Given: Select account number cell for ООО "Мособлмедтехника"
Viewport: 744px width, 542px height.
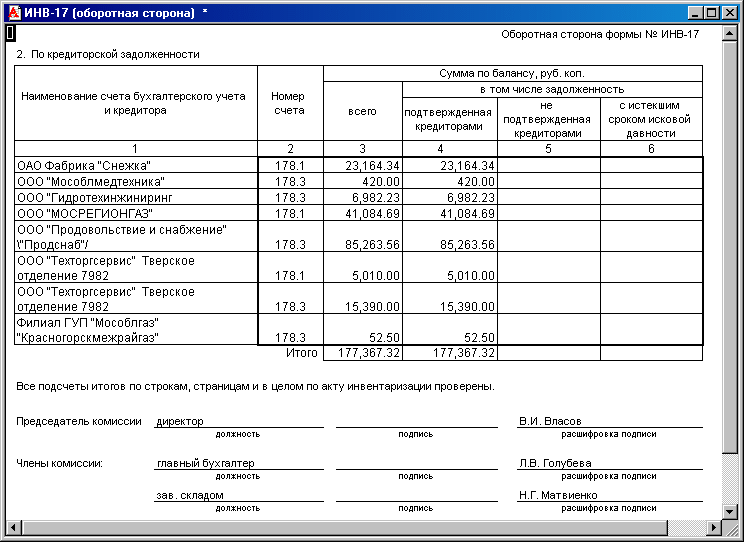Looking at the screenshot, I should pyautogui.click(x=290, y=181).
